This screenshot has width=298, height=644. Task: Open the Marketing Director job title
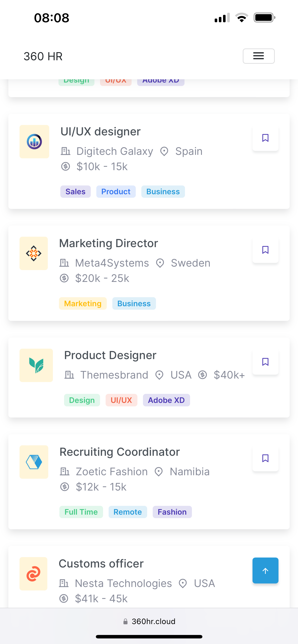[108, 243]
